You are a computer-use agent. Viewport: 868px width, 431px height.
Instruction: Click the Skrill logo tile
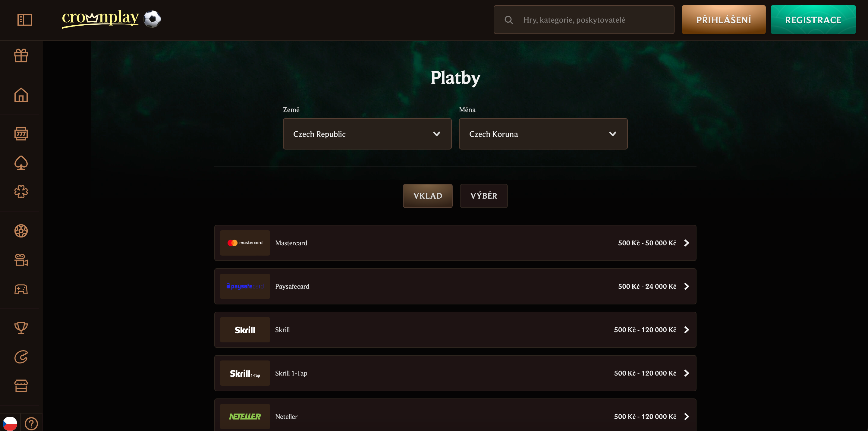tap(245, 329)
